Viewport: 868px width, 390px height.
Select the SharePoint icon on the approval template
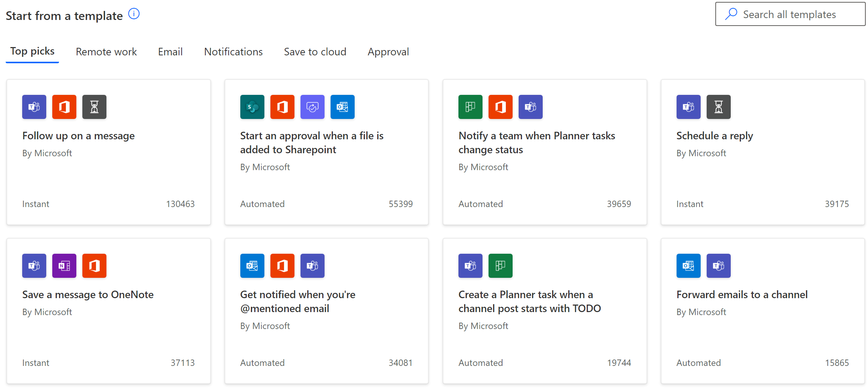point(252,107)
